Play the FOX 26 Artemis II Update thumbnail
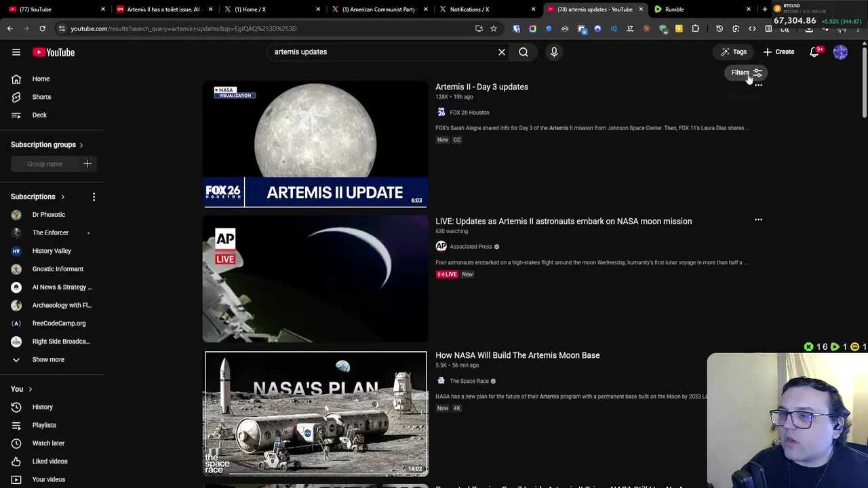This screenshot has height=488, width=868. click(315, 144)
